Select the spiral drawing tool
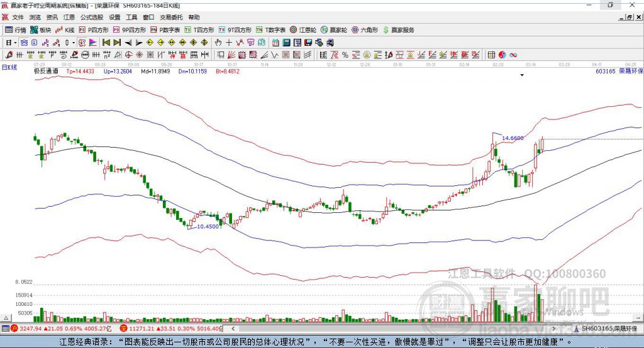This screenshot has height=348, width=644. pyautogui.click(x=64, y=55)
